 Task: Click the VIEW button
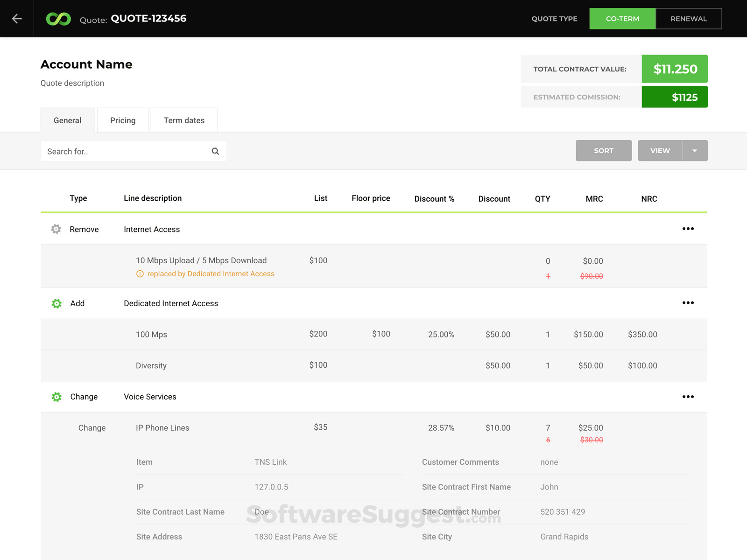[x=660, y=150]
